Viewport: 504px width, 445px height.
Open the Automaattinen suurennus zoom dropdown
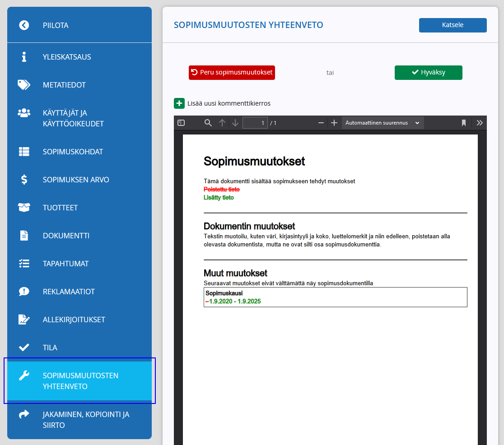383,123
